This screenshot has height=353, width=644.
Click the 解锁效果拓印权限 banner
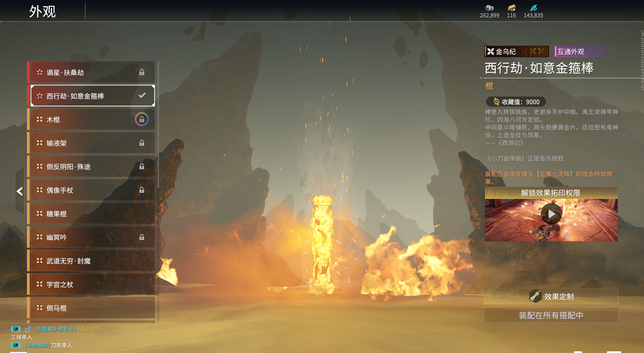tap(551, 193)
